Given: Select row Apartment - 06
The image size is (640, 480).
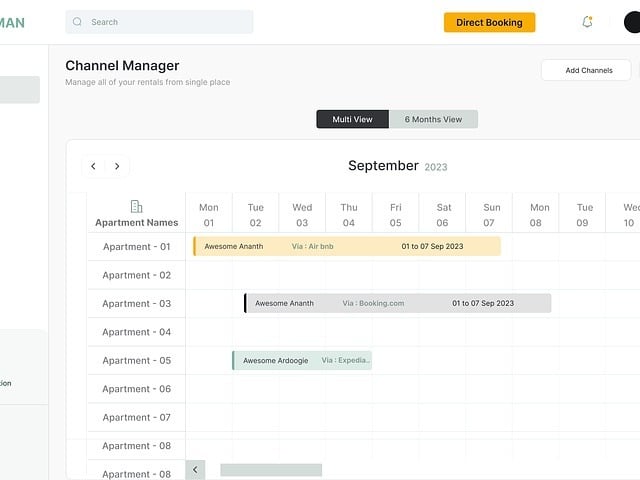Looking at the screenshot, I should (136, 389).
